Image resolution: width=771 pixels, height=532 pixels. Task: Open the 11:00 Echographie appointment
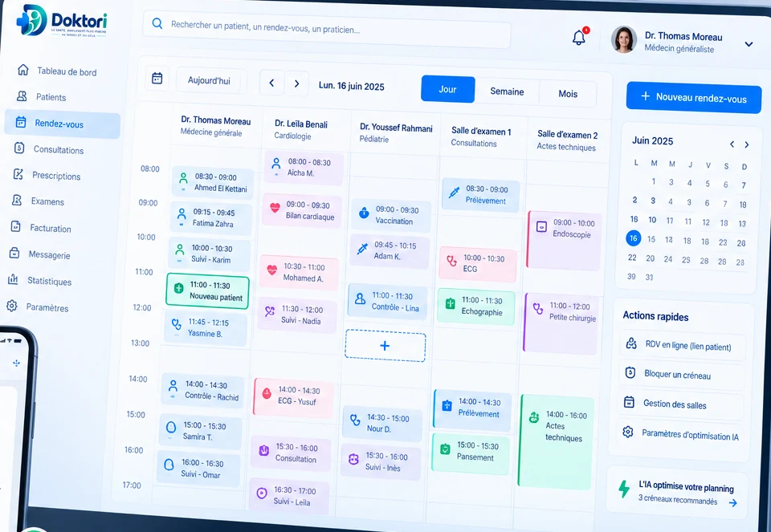pos(476,307)
